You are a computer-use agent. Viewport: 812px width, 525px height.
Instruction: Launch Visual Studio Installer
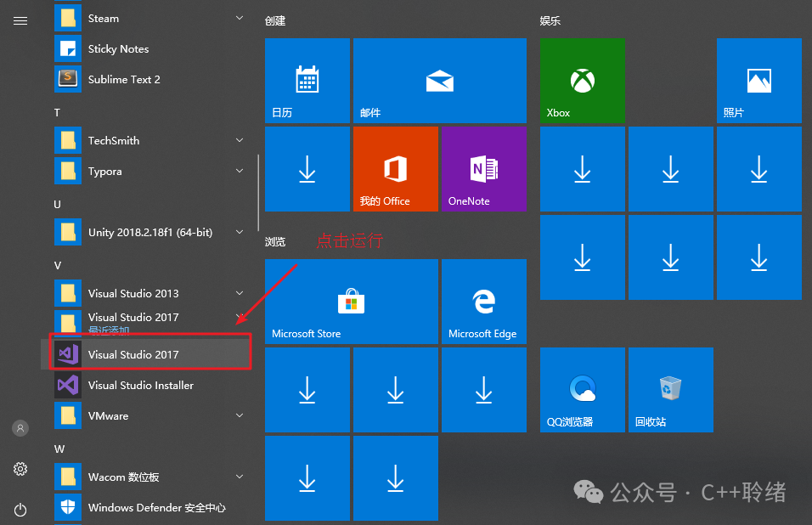(x=150, y=385)
